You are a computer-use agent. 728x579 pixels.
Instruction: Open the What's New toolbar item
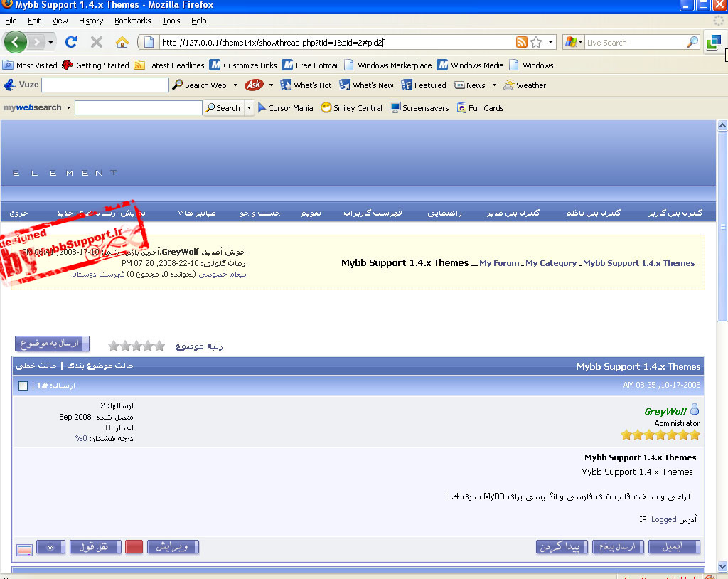click(x=366, y=85)
